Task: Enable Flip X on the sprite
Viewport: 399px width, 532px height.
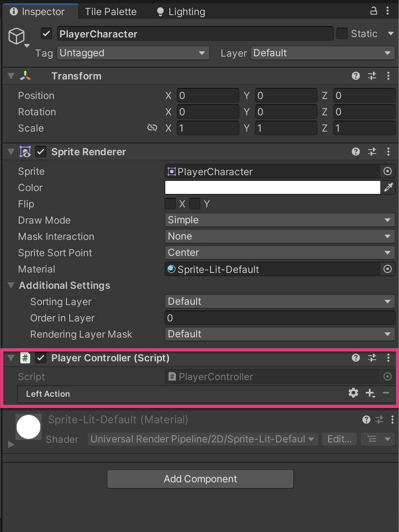Action: point(170,204)
